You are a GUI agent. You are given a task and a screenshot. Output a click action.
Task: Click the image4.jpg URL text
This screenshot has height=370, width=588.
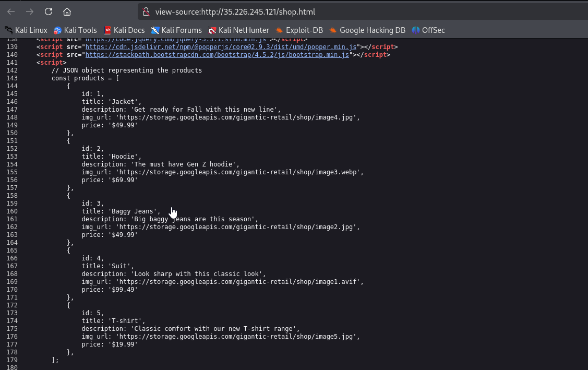[236, 117]
